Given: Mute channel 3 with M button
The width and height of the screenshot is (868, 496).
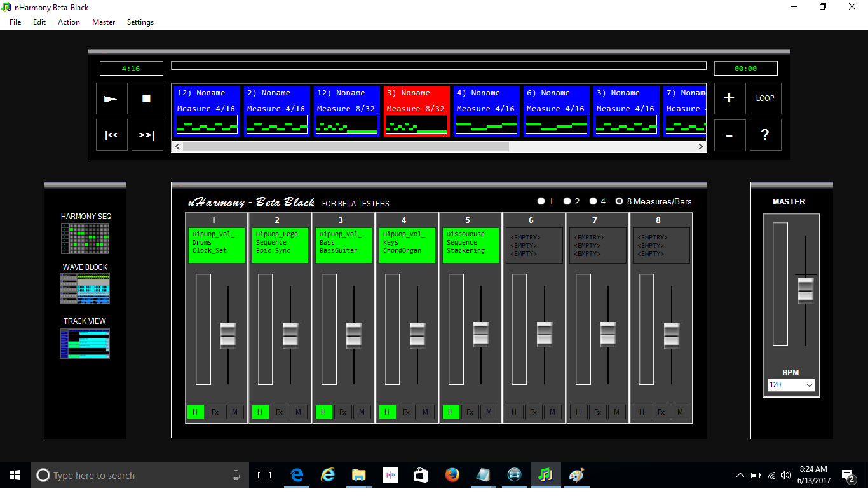Looking at the screenshot, I should (362, 412).
